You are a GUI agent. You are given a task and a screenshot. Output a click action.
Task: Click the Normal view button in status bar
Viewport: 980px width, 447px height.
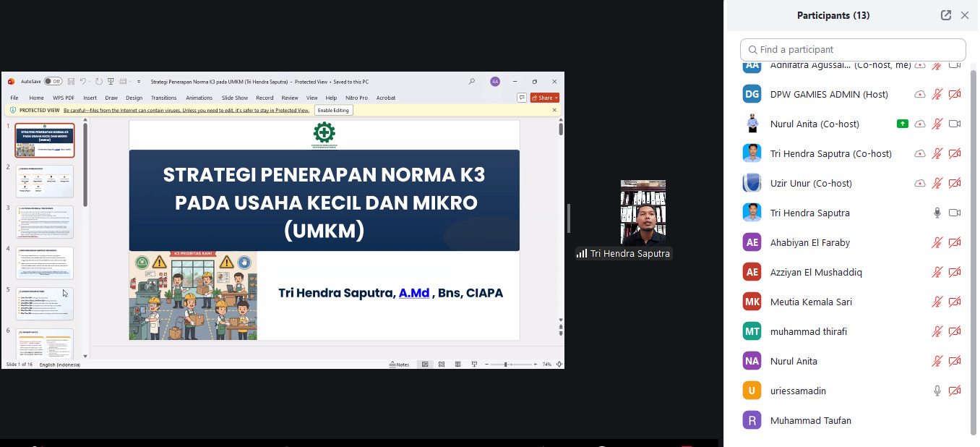(x=425, y=365)
